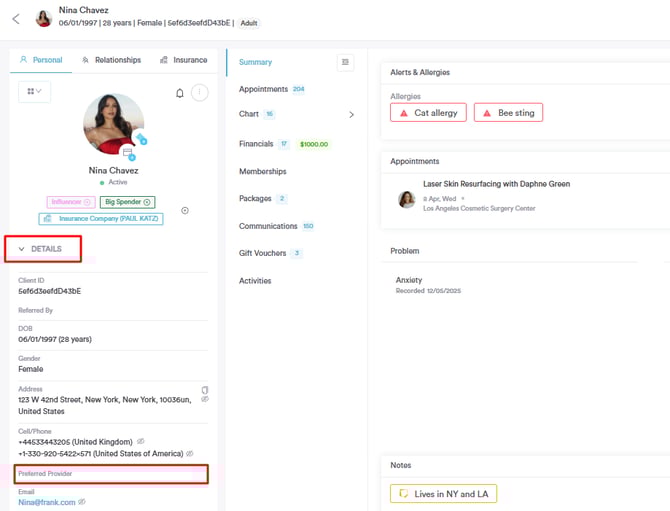Image resolution: width=670 pixels, height=511 pixels.
Task: Toggle visibility of the United Kingdom phone number
Action: point(141,441)
